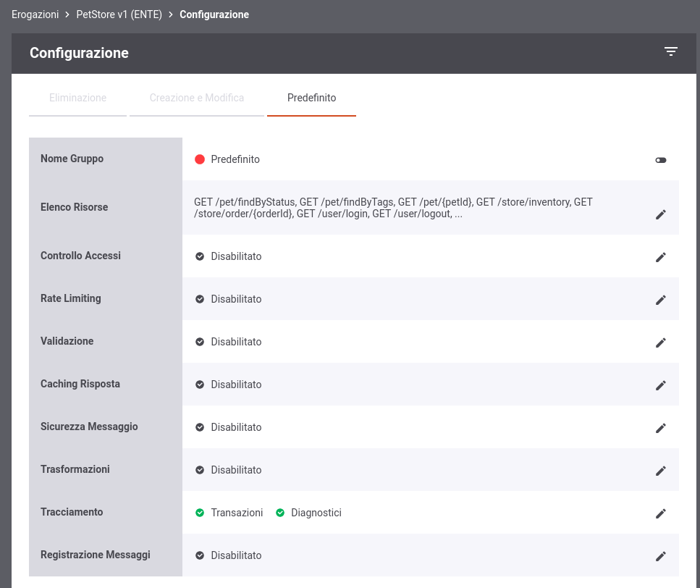Click the Caching Risposta row label
This screenshot has width=700, height=588.
click(x=80, y=384)
